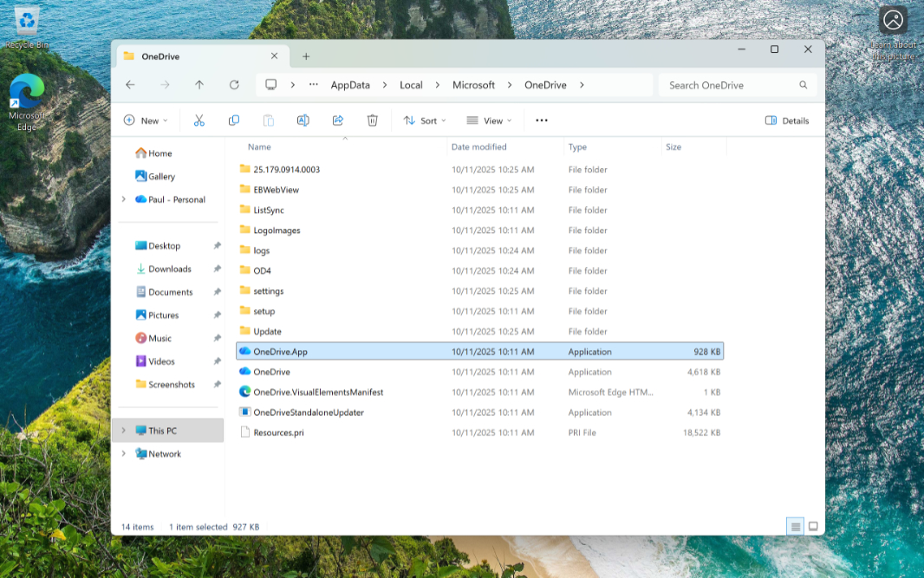Open the See more toolbar menu
The width and height of the screenshot is (924, 578).
(x=541, y=120)
